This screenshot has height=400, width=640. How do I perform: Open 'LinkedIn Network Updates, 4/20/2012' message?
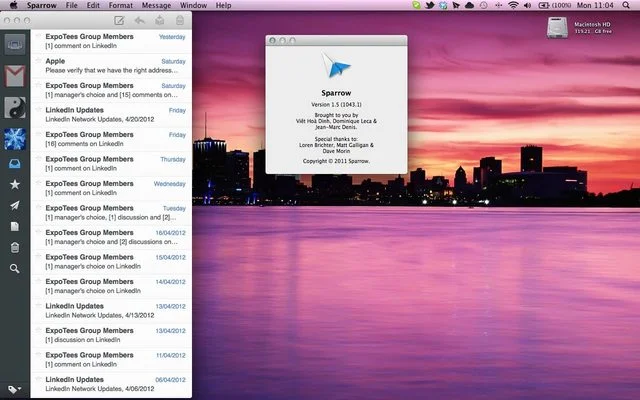111,115
